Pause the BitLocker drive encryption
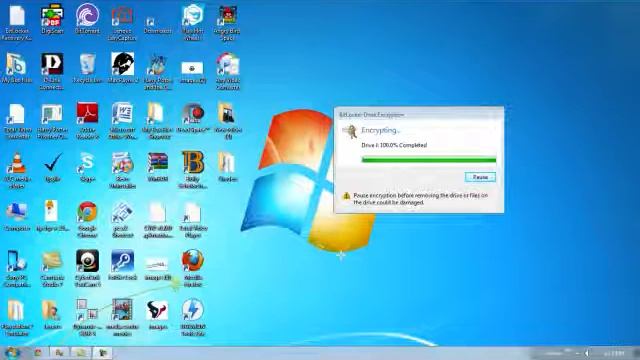 point(480,177)
